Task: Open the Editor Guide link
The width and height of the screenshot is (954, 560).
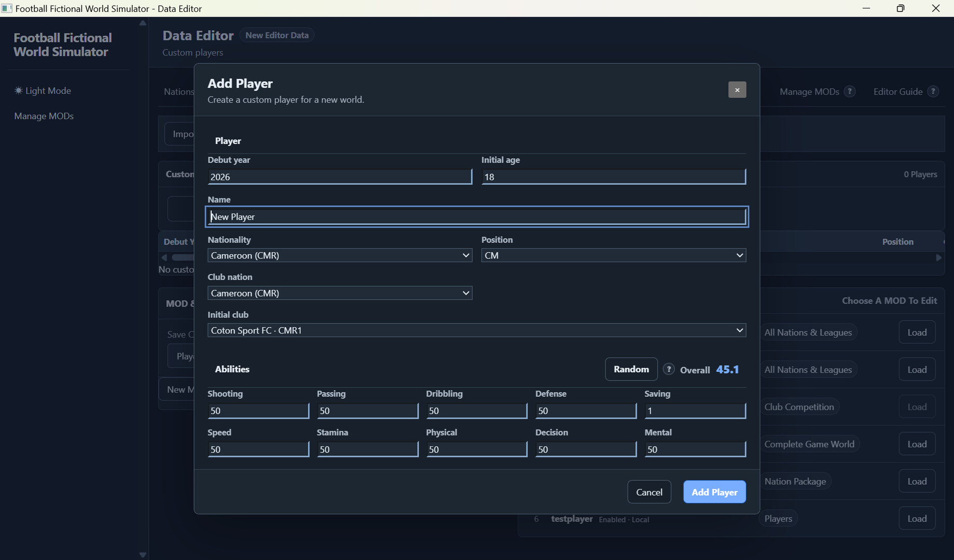Action: (x=898, y=91)
